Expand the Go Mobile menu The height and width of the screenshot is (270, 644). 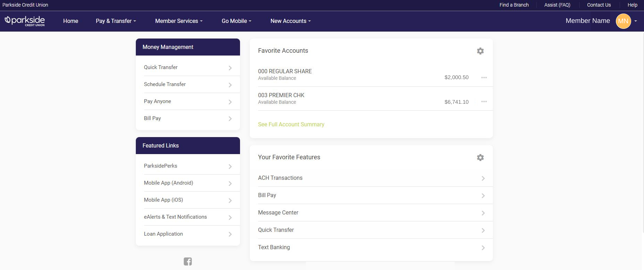(x=236, y=21)
